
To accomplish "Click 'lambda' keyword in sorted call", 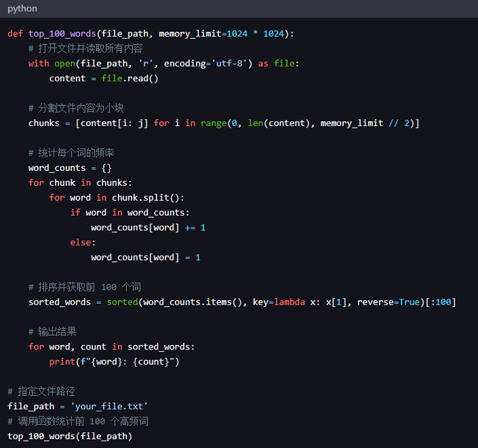I will [x=289, y=302].
